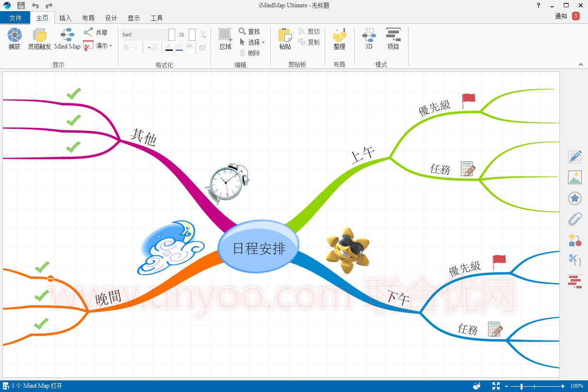
Task: Open the 文件 file tab
Action: pyautogui.click(x=16, y=18)
